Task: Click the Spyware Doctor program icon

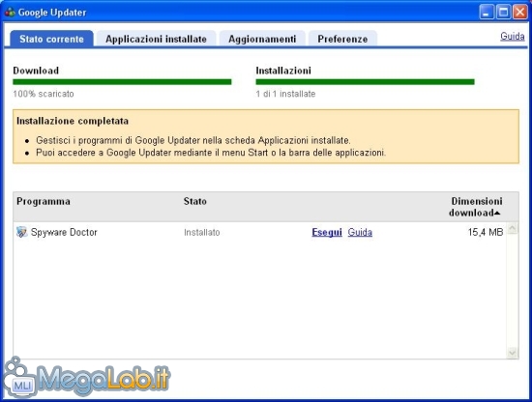Action: click(x=21, y=232)
